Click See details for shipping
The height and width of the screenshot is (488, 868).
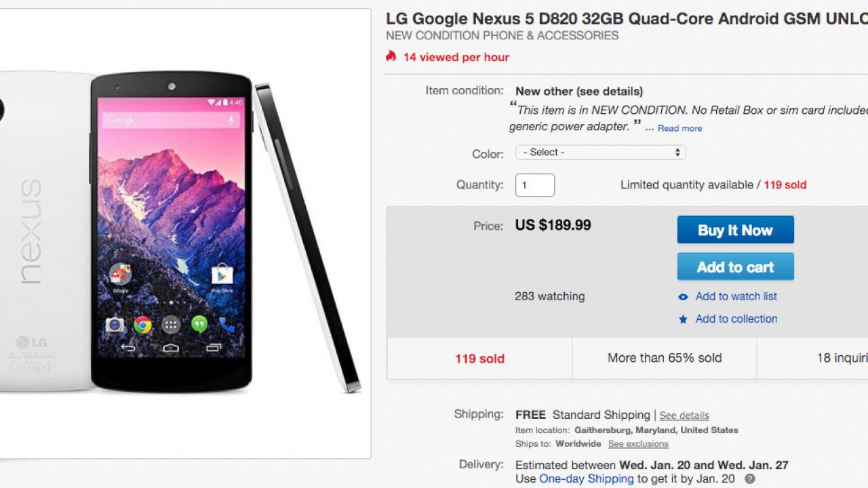pyautogui.click(x=684, y=415)
